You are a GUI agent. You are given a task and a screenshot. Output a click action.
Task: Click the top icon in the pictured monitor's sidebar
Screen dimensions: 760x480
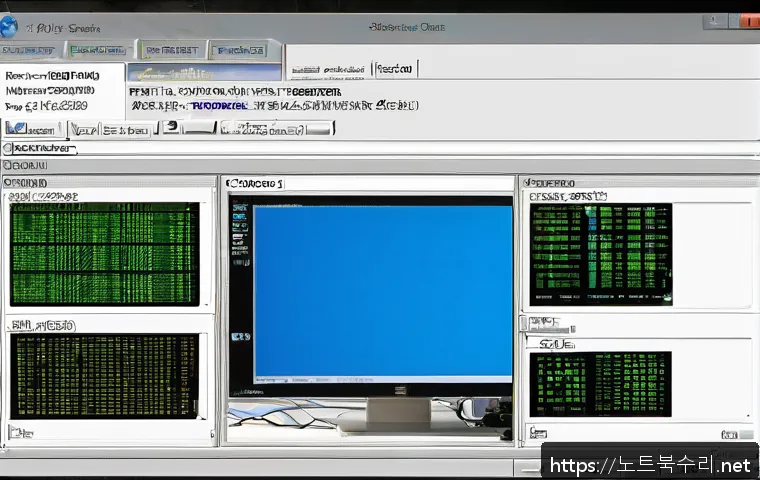pyautogui.click(x=239, y=208)
